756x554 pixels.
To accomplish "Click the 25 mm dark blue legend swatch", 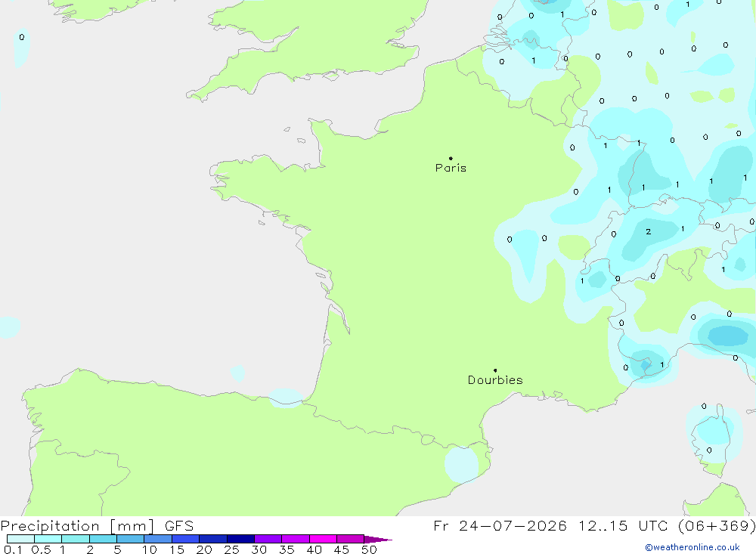I will point(240,539).
